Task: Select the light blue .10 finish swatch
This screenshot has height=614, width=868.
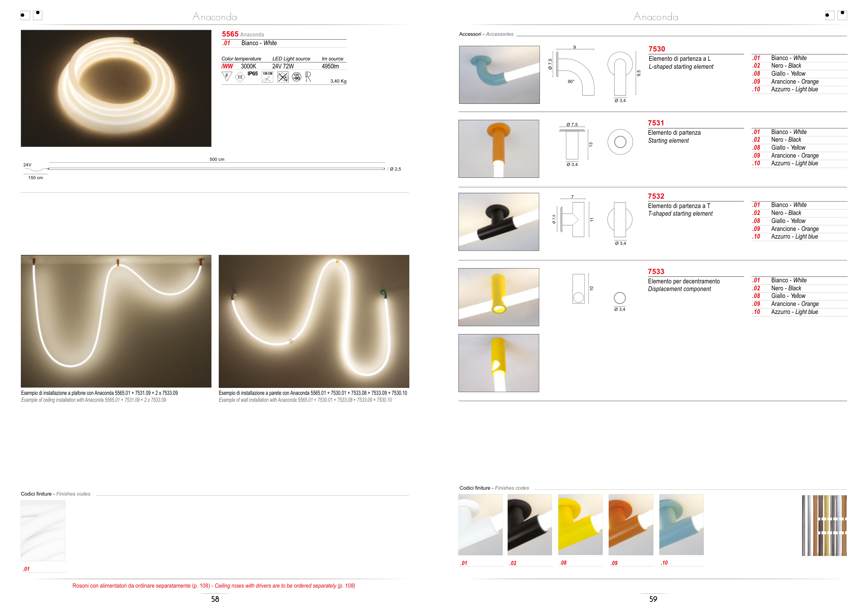Action: (681, 524)
